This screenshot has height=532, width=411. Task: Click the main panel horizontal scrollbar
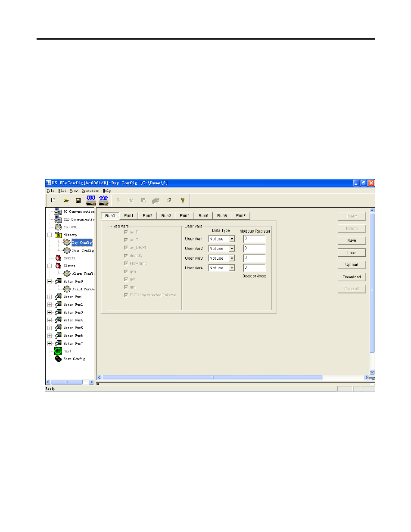coord(233,377)
